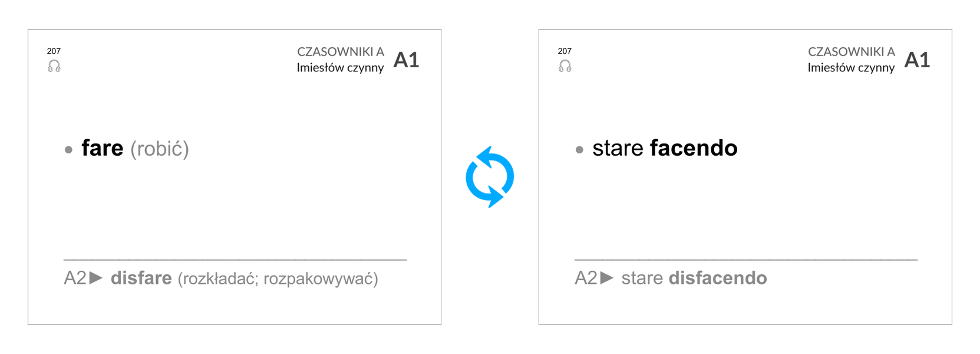
Task: Play audio with right card headphones icon
Action: point(565,66)
